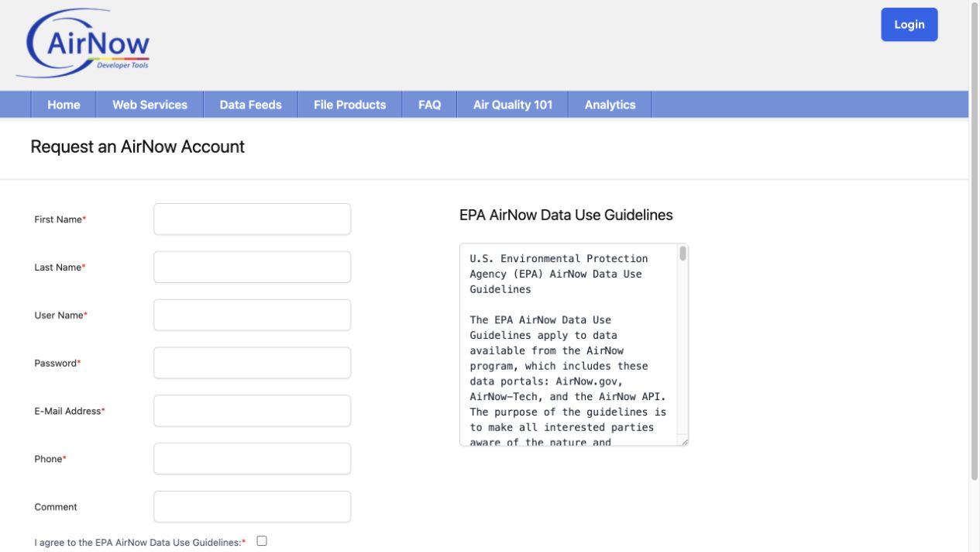
Task: Click the 'Last Name' label
Action: [x=60, y=267]
